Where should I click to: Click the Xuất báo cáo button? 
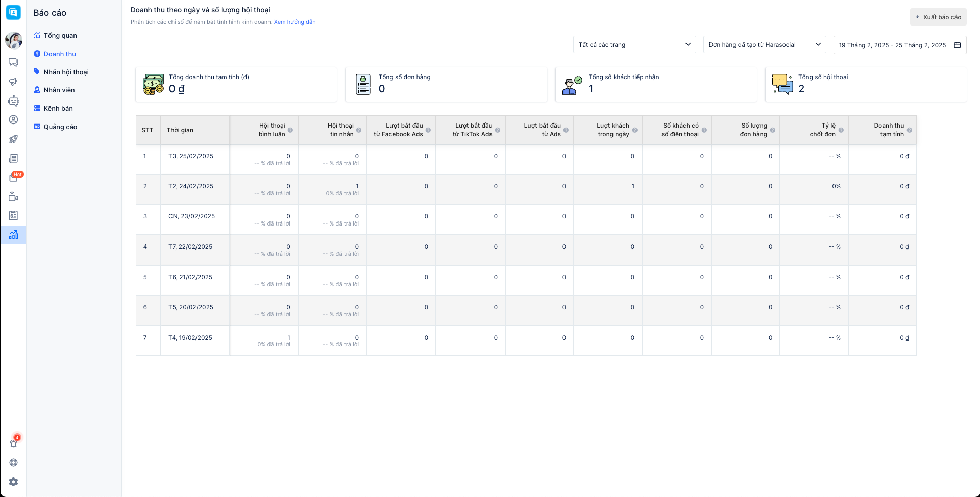[x=938, y=17]
